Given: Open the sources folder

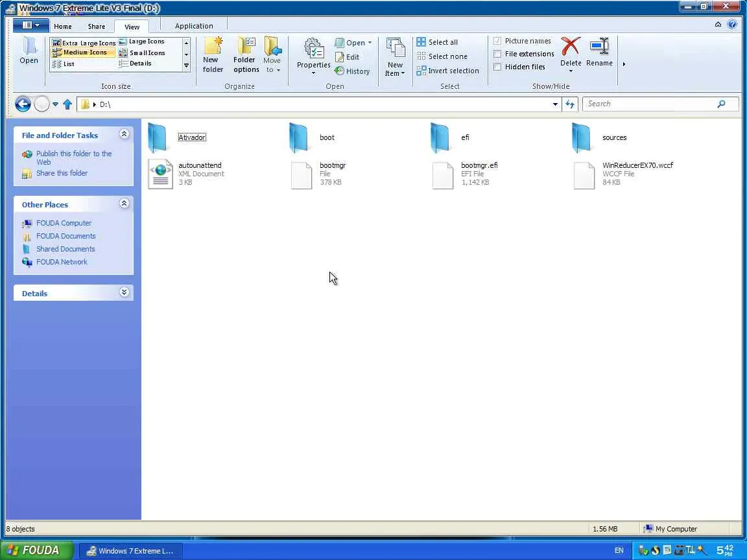Looking at the screenshot, I should coord(599,137).
